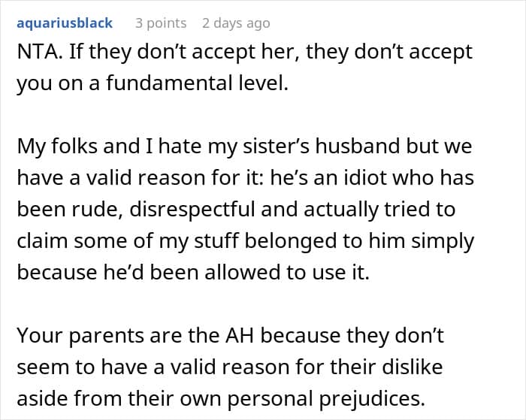The width and height of the screenshot is (526, 420).
Task: Click the line starting "claim some of my stuff"
Action: (246, 241)
